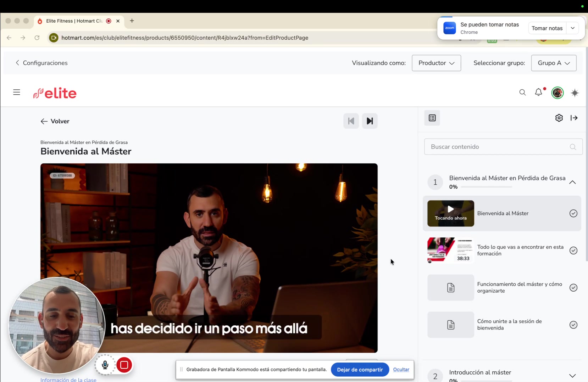Skip to the next lesson

pyautogui.click(x=370, y=121)
